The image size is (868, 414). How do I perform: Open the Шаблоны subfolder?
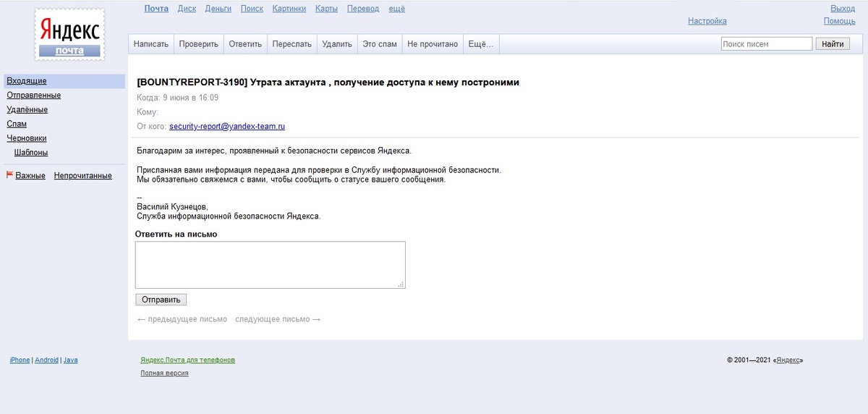tap(31, 153)
